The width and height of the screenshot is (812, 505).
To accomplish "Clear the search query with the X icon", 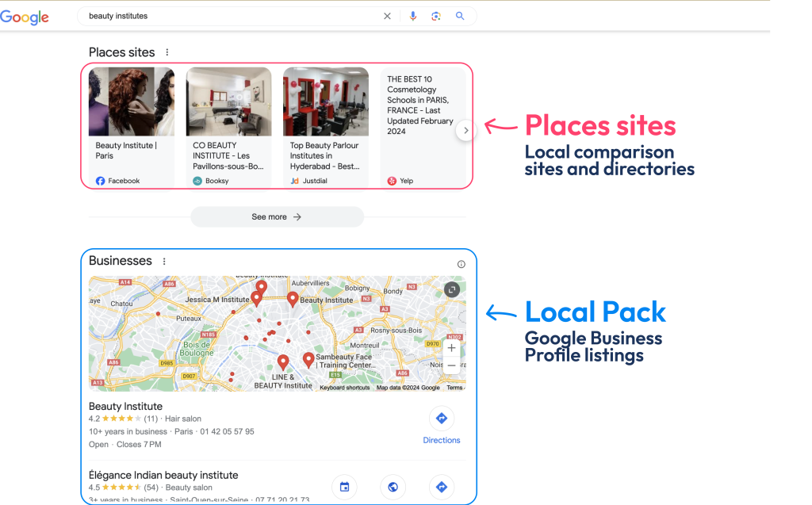I will (387, 16).
